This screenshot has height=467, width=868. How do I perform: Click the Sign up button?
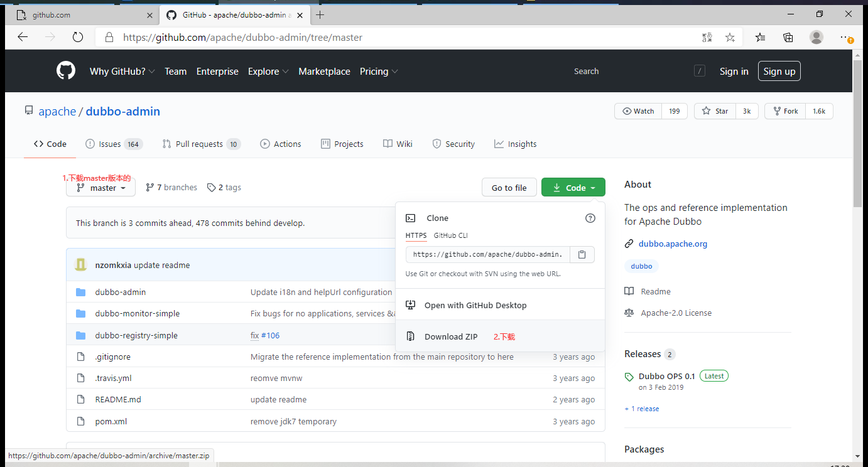(x=779, y=71)
